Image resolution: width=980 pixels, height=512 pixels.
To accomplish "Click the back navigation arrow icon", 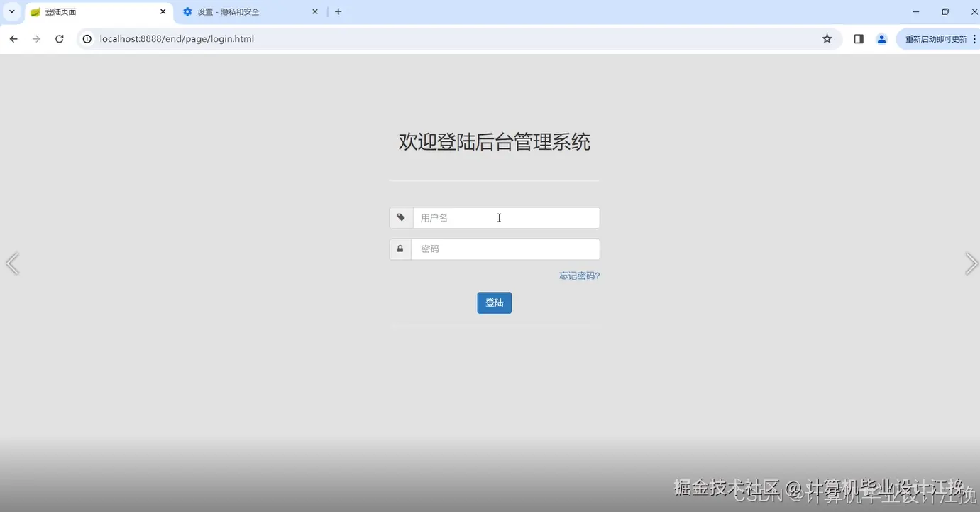I will [13, 39].
